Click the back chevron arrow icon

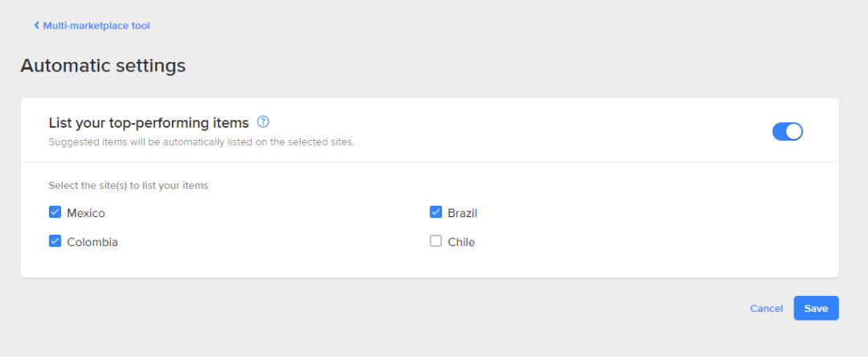[x=36, y=26]
